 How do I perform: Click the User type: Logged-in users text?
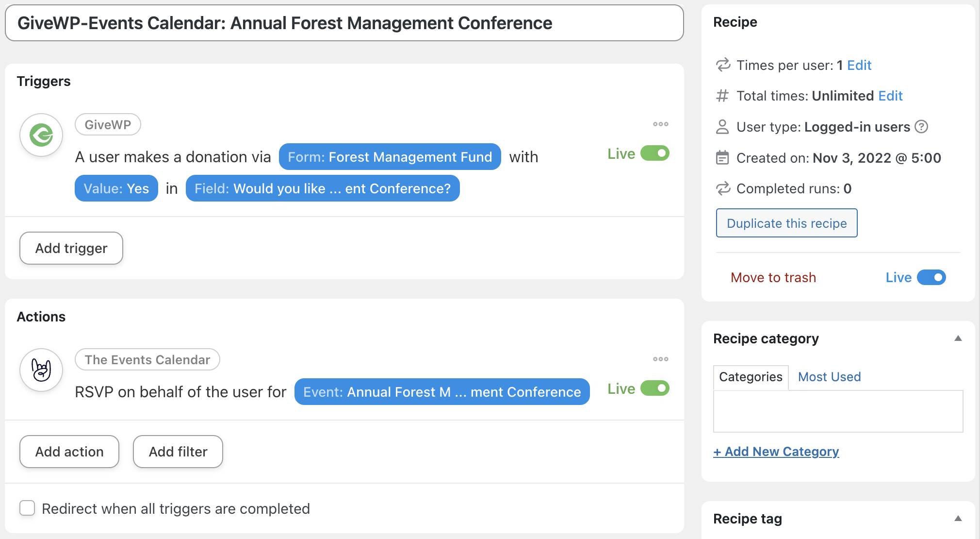point(823,127)
